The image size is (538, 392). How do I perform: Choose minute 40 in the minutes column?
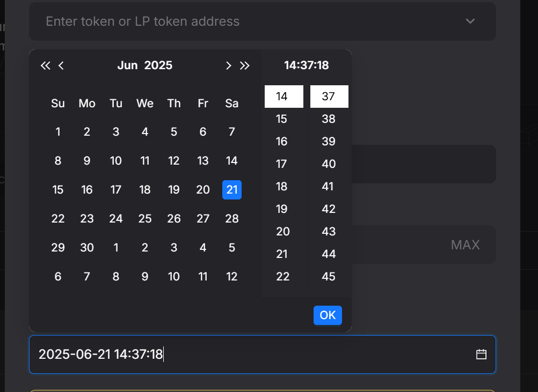pyautogui.click(x=329, y=164)
